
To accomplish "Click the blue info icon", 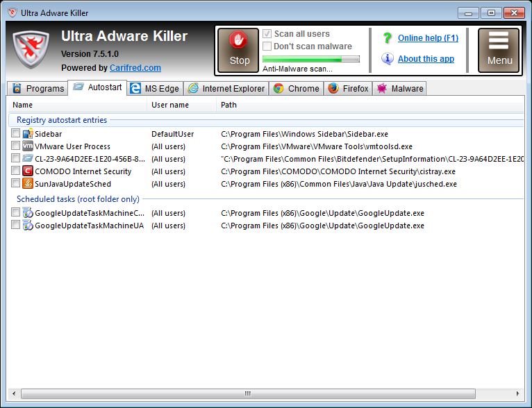I will [x=387, y=58].
